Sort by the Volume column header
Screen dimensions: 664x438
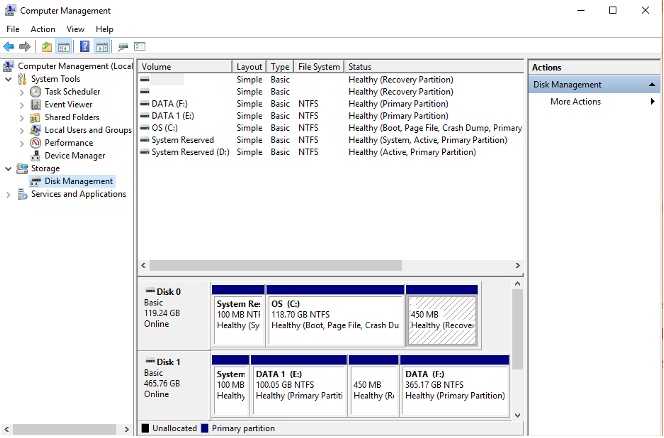pos(185,67)
